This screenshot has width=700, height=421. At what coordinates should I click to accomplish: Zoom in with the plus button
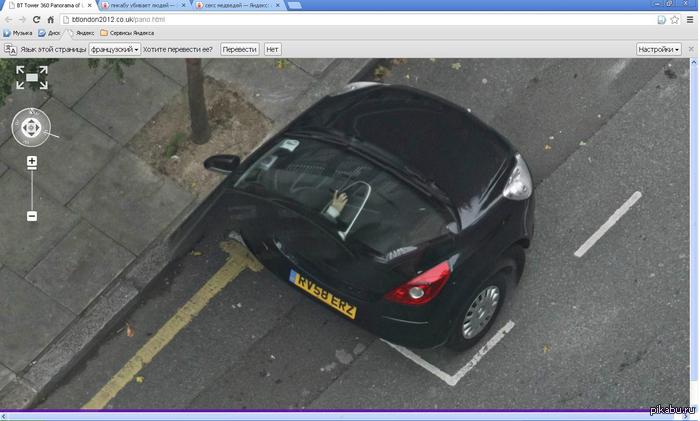point(32,161)
